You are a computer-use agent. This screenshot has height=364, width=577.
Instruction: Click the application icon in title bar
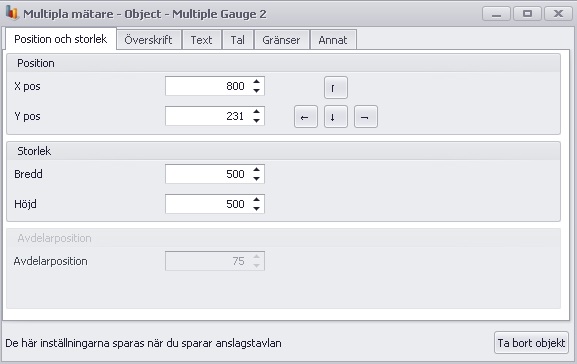pos(12,13)
